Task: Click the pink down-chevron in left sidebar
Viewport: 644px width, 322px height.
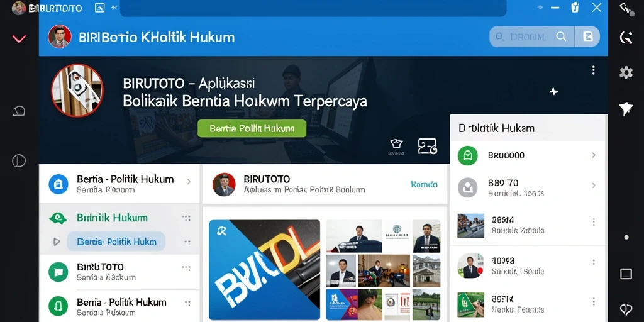Action: (x=19, y=39)
